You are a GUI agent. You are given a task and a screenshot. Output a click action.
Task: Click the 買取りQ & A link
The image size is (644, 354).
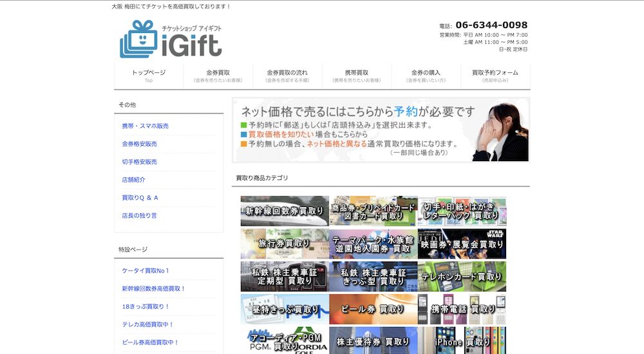(x=140, y=197)
